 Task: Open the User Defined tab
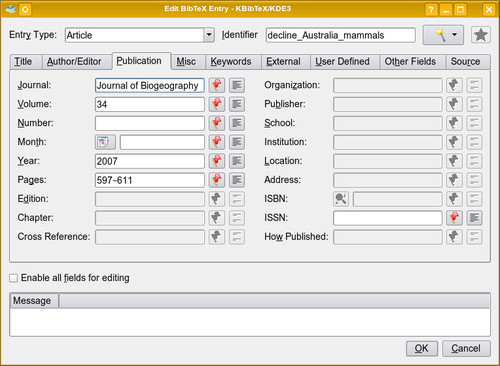click(345, 62)
